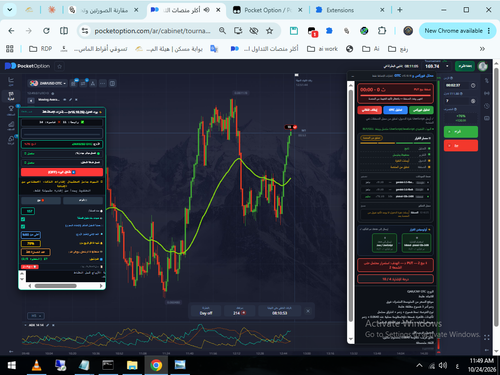Image resolution: width=500 pixels, height=375 pixels.
Task: Collapse the indicators list arrow button
Action: [31, 100]
